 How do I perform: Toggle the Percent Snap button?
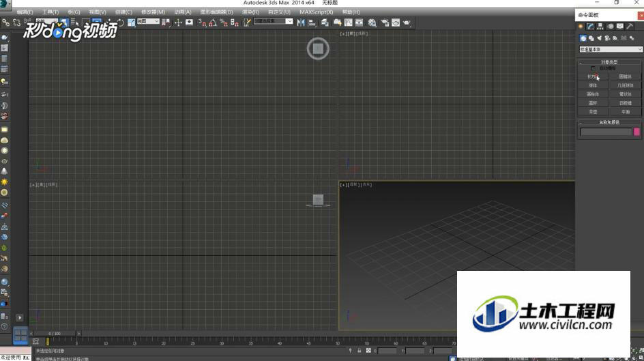pos(224,22)
